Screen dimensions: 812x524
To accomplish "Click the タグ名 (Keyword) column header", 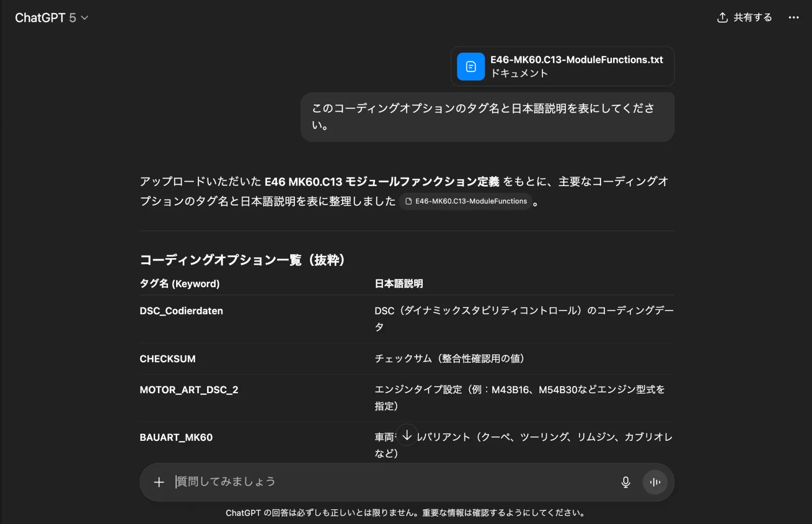I will coord(180,284).
